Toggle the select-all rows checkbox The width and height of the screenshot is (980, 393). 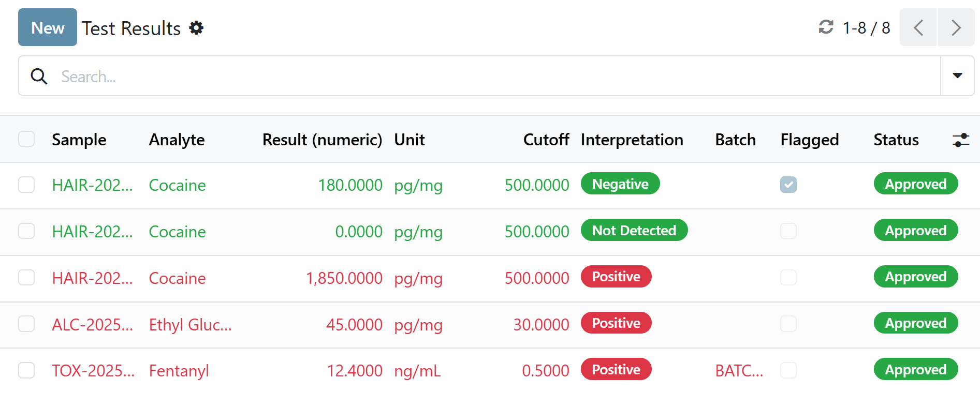click(x=26, y=139)
